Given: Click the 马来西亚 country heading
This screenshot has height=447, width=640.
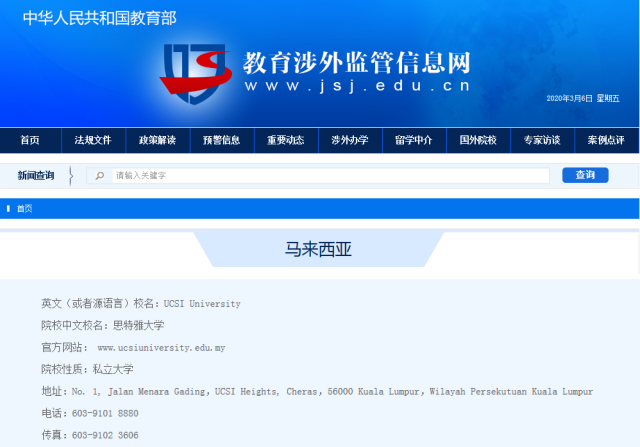Looking at the screenshot, I should [318, 249].
